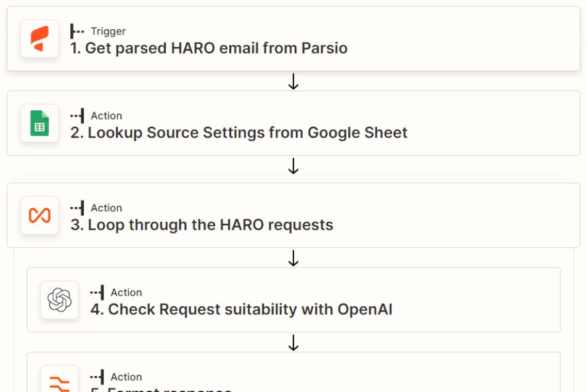Viewport: 587px width, 392px height.
Task: Open Check Request suitability with OpenAI step
Action: [x=242, y=309]
